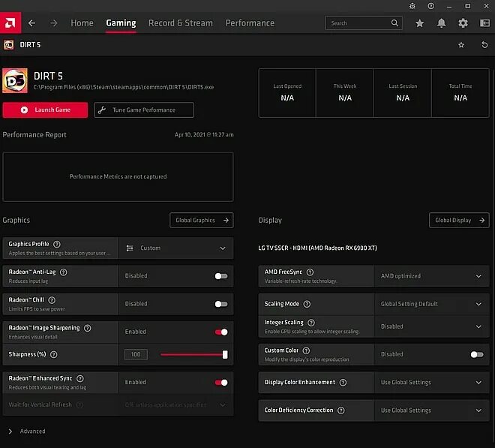Enable Custom Color toggle
The image size is (495, 448).
point(477,354)
